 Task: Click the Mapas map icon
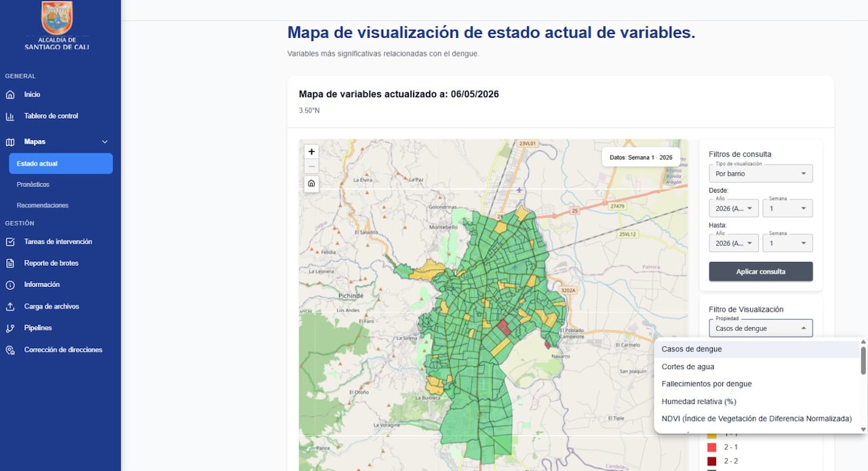point(10,143)
